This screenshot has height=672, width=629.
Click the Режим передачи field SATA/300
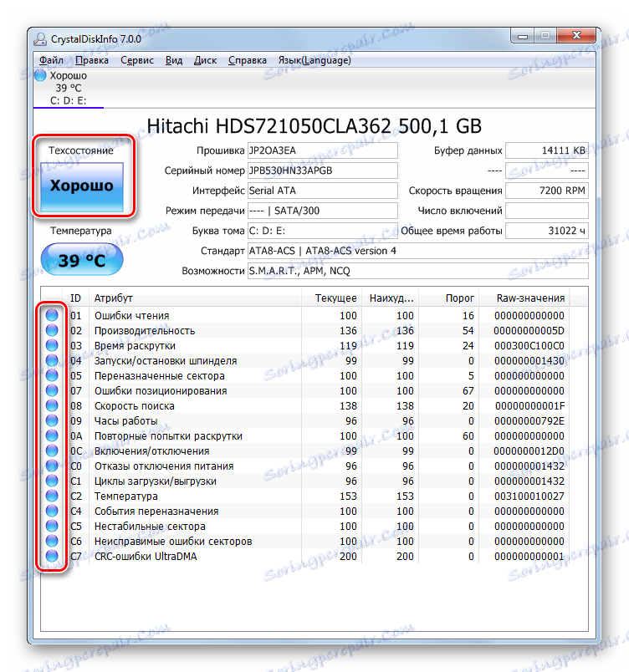click(x=322, y=211)
